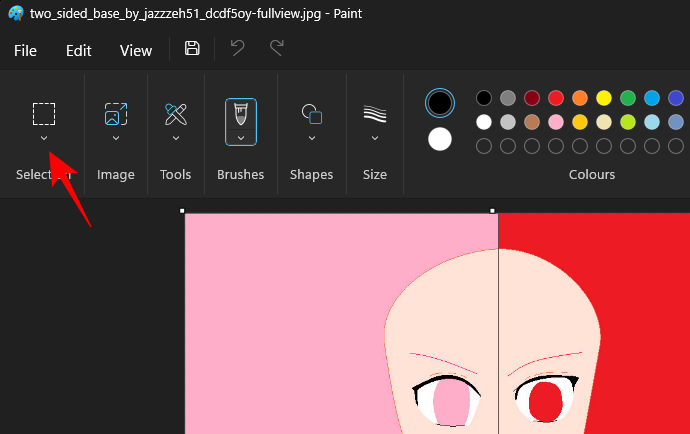Expand the chevron below the Shapes icon
690x434 pixels.
click(x=311, y=138)
